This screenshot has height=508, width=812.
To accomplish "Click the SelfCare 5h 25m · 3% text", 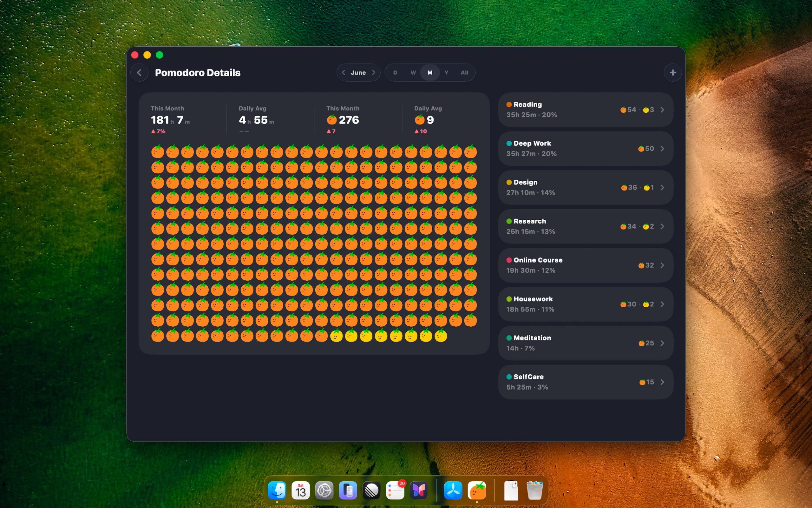I will click(x=527, y=387).
